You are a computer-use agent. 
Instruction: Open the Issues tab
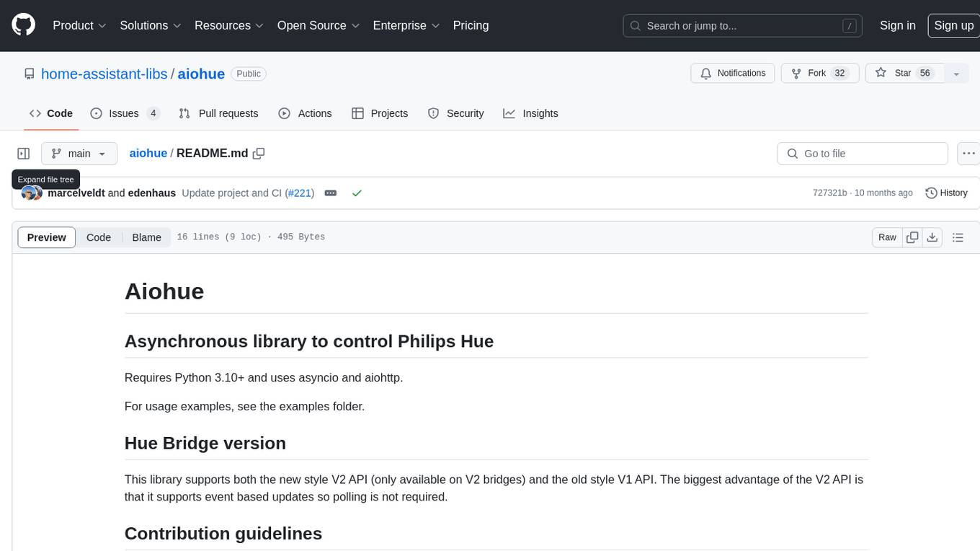pos(125,113)
